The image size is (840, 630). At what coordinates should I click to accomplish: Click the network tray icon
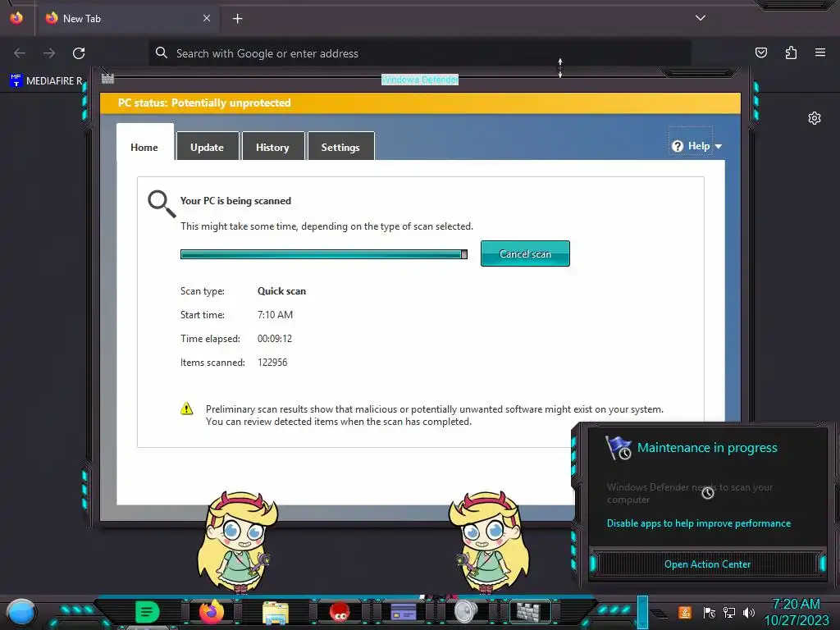(x=729, y=612)
